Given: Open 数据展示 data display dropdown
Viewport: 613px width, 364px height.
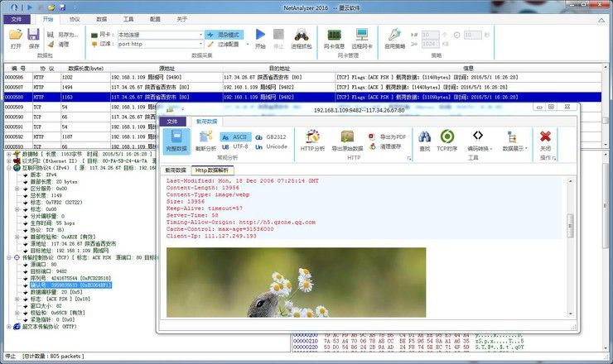Looking at the screenshot, I should [x=514, y=141].
